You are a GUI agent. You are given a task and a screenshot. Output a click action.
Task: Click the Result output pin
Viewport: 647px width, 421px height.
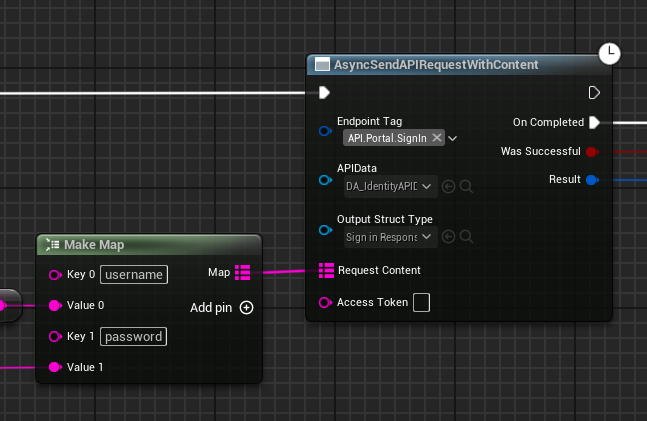tap(592, 180)
